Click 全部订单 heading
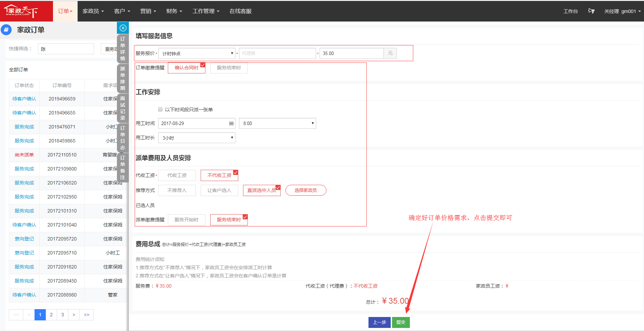Screen dimensions: 644x331 [18, 70]
